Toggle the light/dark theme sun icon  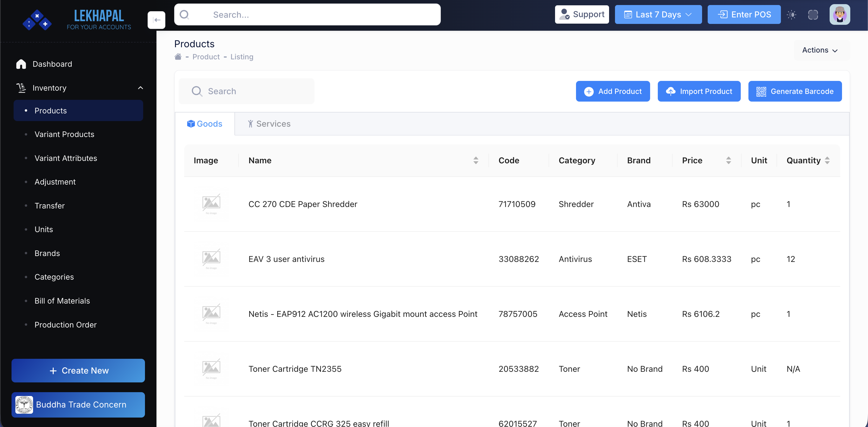pos(791,14)
